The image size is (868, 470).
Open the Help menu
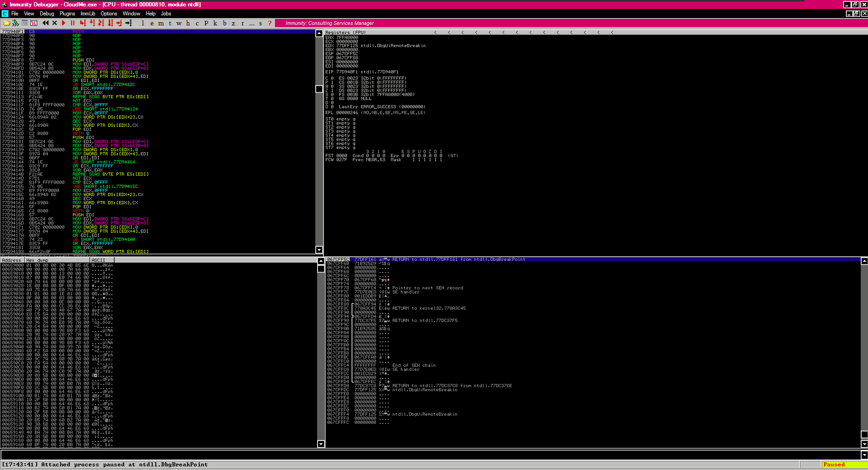tap(151, 14)
